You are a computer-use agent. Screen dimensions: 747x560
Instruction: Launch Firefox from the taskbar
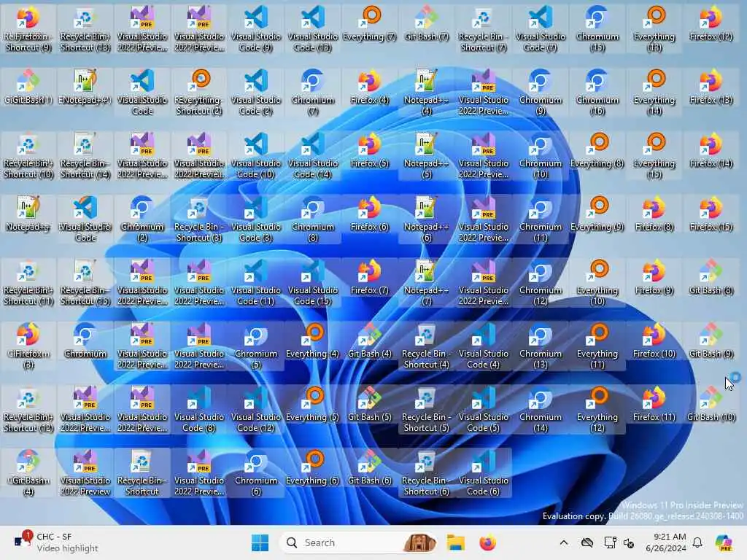click(487, 542)
